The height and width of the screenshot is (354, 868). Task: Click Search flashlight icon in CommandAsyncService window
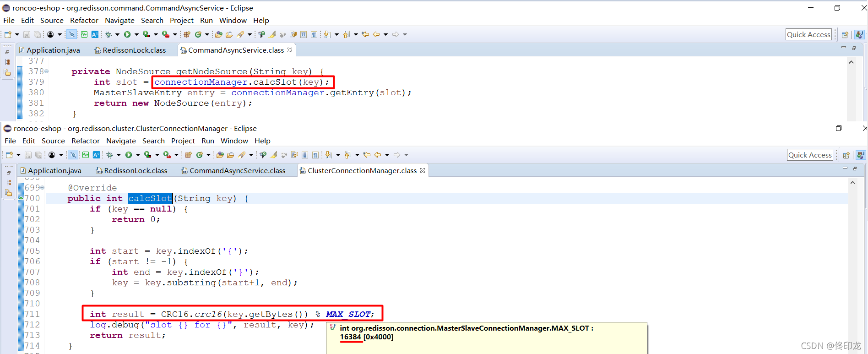[240, 34]
